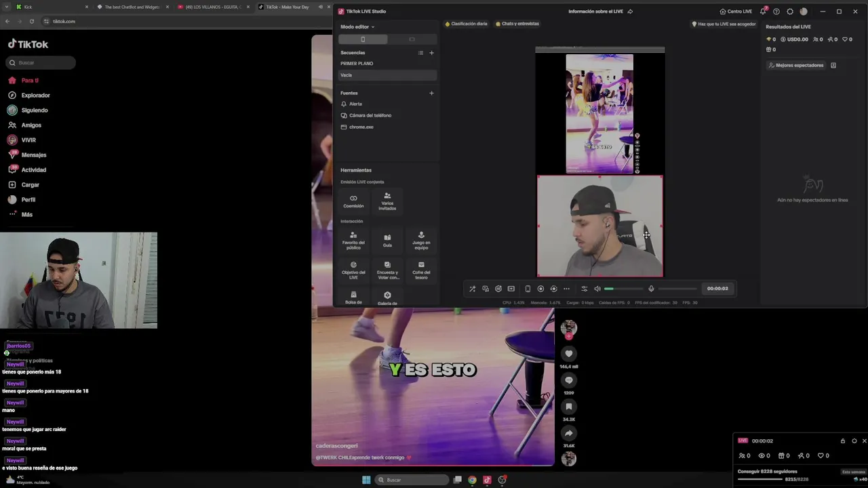This screenshot has height=488, width=868.
Task: Add a new scene with Secuencias plus
Action: click(431, 53)
